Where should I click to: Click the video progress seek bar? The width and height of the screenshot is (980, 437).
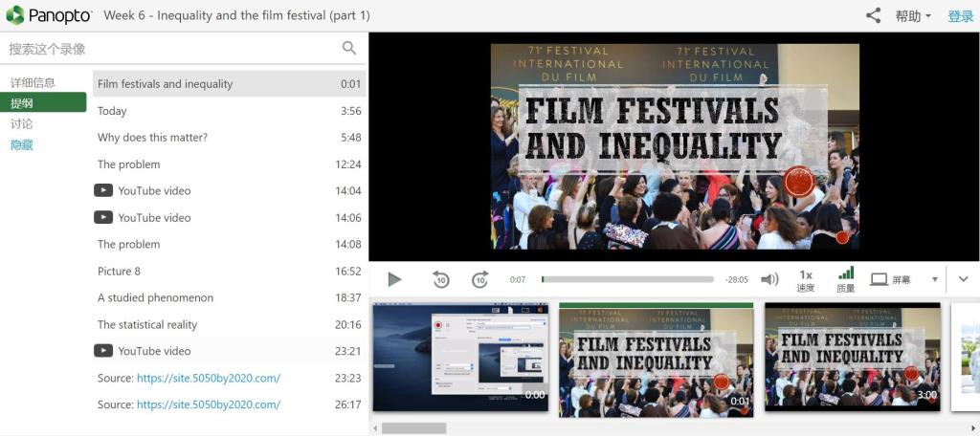pos(627,279)
